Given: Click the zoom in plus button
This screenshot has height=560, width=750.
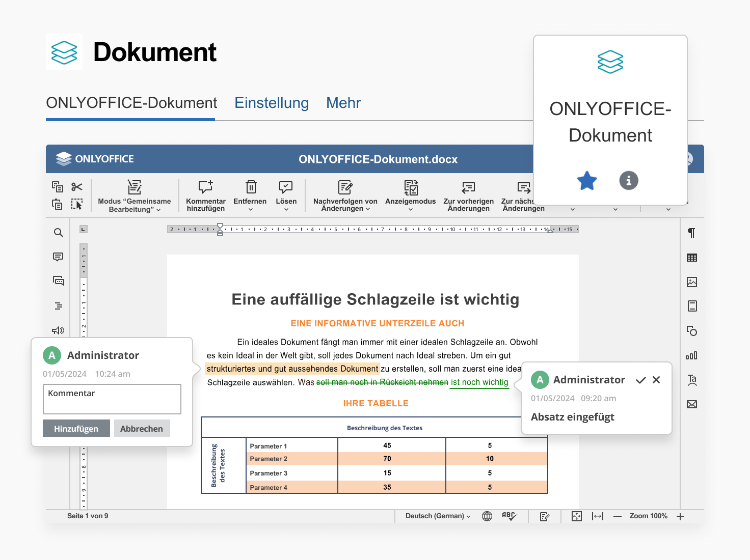Looking at the screenshot, I should 680,517.
